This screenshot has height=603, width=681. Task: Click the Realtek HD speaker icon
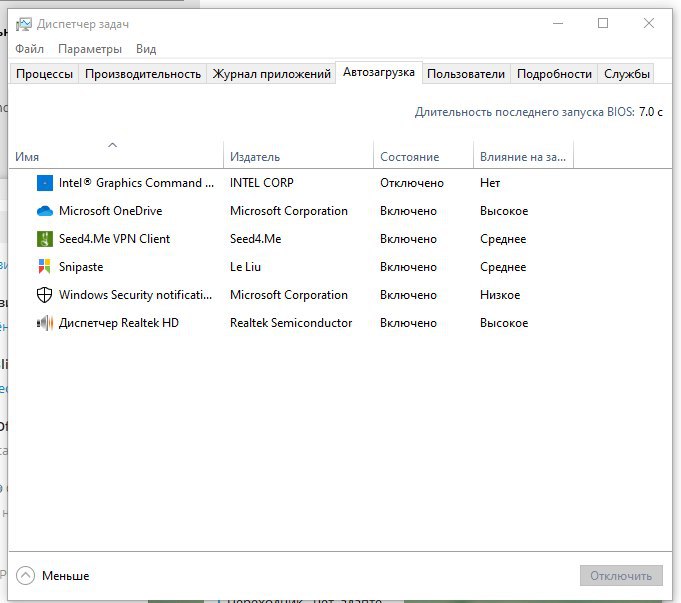(45, 323)
